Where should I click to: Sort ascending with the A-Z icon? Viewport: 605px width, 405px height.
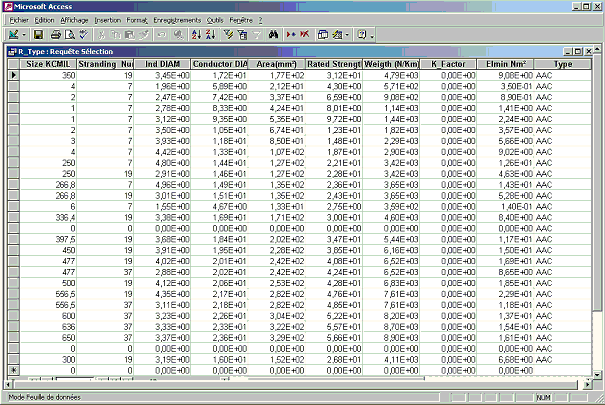(196, 35)
